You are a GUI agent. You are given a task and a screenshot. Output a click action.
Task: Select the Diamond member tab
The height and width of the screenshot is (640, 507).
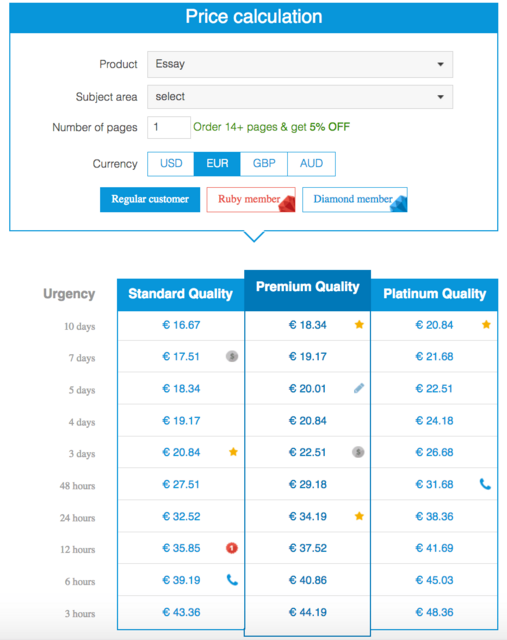pyautogui.click(x=355, y=200)
